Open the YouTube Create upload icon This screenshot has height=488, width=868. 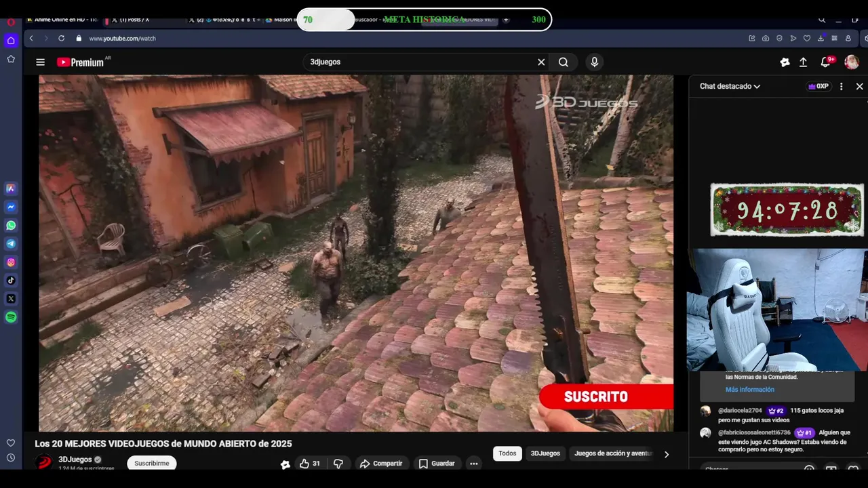[803, 62]
